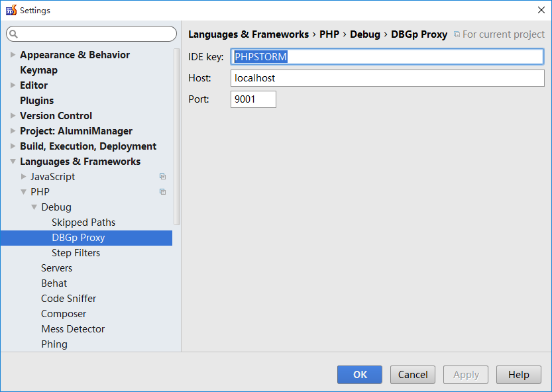Viewport: 552px width, 392px height.
Task: Expand the Project: AlumniManager section
Action: tap(13, 131)
